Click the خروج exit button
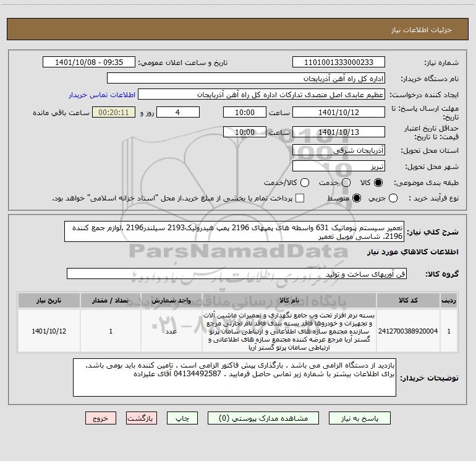The image size is (476, 461). [x=101, y=418]
